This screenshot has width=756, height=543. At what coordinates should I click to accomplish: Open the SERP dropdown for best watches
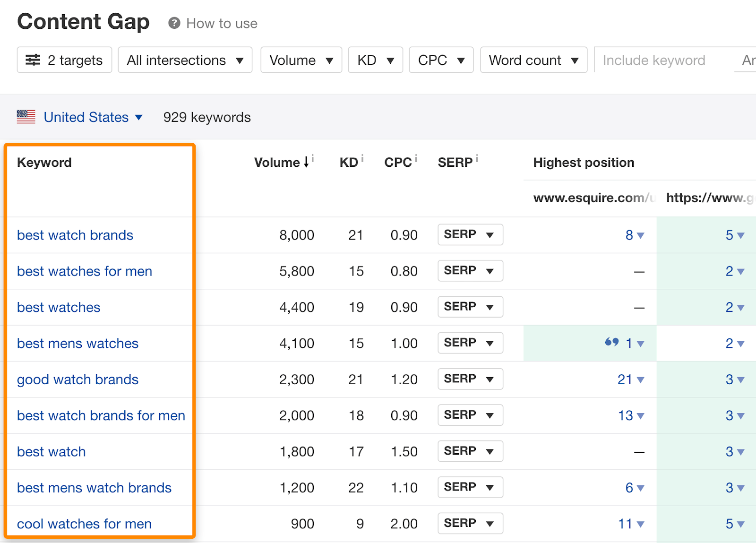tap(470, 307)
